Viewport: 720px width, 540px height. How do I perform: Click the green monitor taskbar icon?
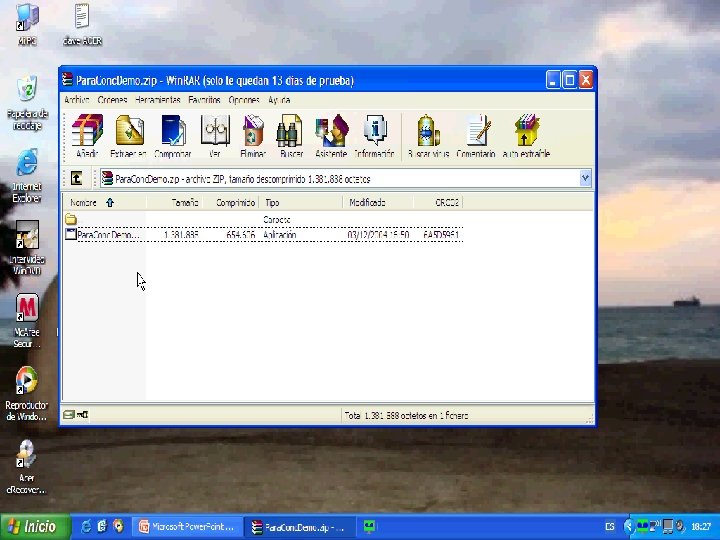[x=370, y=526]
